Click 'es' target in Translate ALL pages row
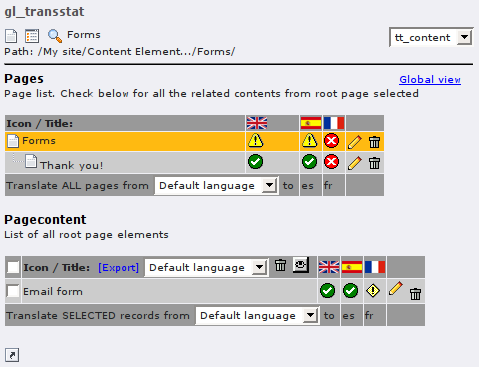The height and width of the screenshot is (367, 479). coord(307,186)
